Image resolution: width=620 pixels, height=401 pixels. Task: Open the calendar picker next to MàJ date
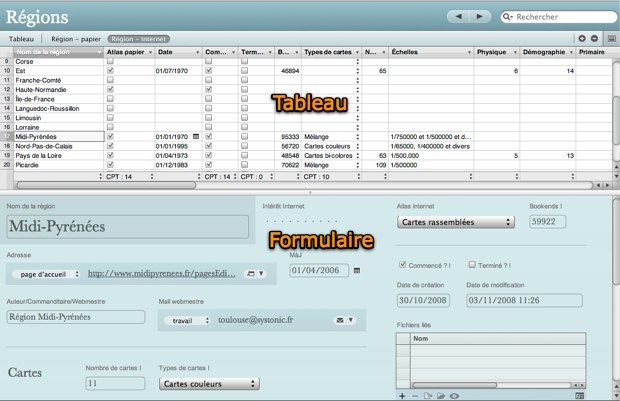point(357,270)
